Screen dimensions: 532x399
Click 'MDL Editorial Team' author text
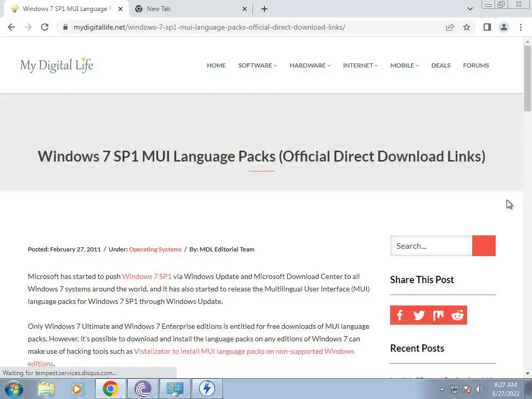227,249
